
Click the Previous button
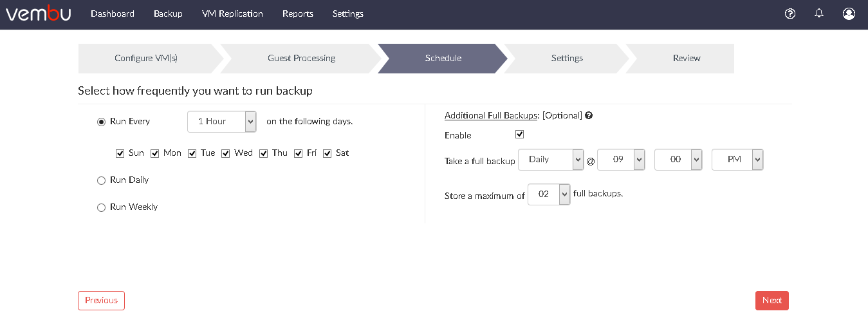[101, 301]
